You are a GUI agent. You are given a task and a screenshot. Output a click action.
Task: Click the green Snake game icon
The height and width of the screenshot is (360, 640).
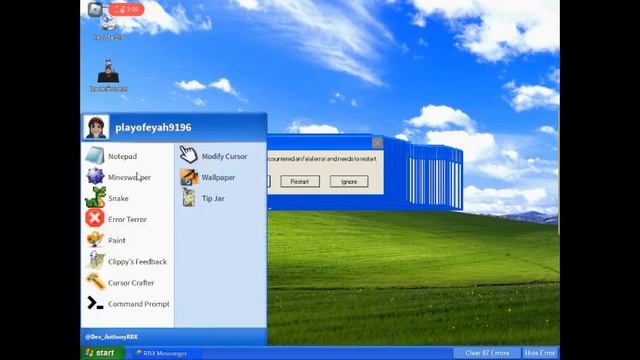coord(95,198)
